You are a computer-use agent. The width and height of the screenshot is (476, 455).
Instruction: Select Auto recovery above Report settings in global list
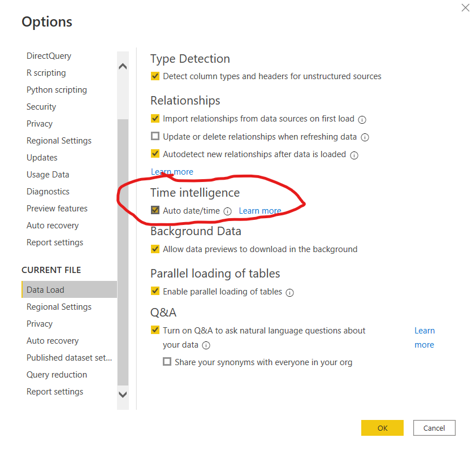pos(53,226)
